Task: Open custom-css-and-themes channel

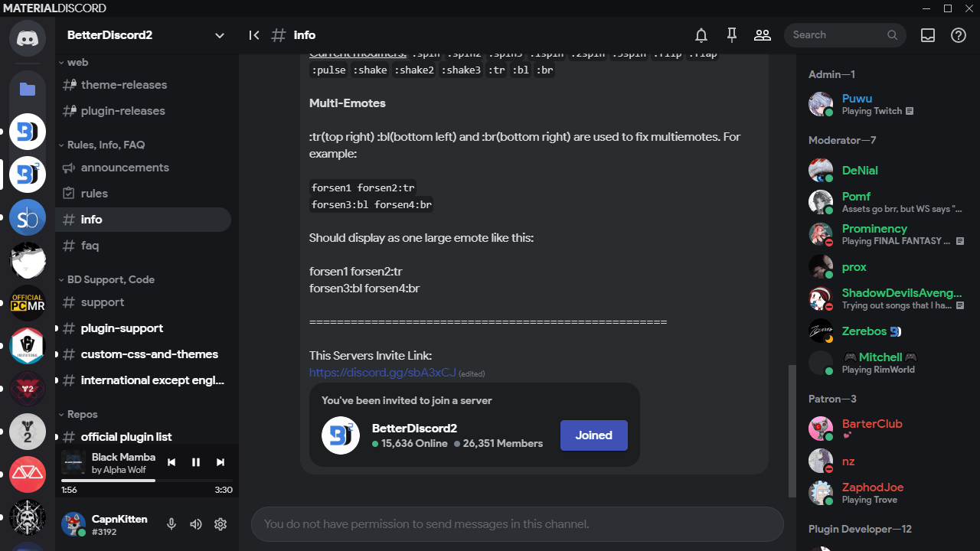Action: point(143,354)
